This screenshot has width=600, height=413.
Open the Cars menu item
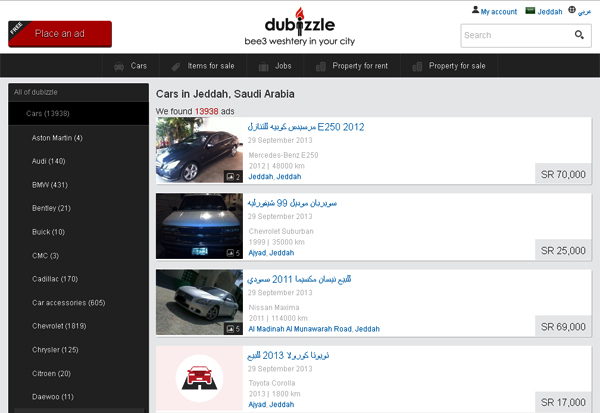[x=130, y=66]
